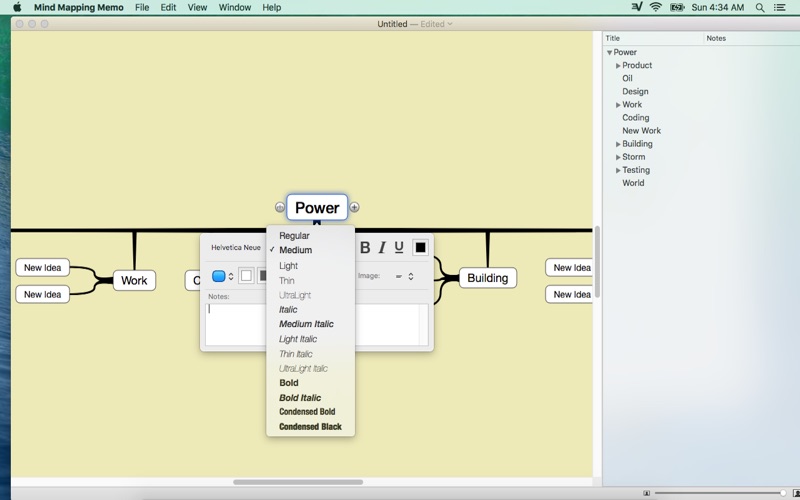Open the Wi-Fi status menu
Image resolution: width=800 pixels, height=500 pixels.
(656, 7)
